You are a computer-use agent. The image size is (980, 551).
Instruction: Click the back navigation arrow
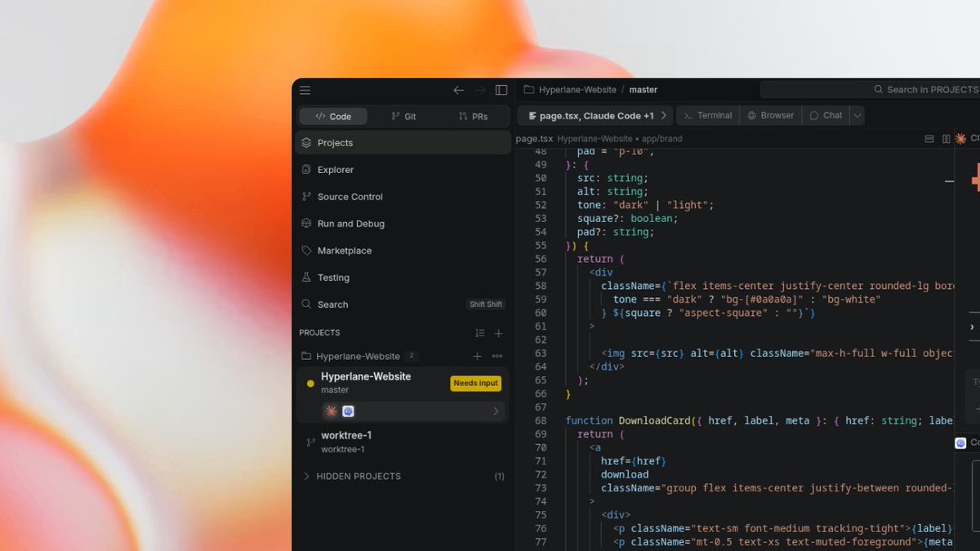pyautogui.click(x=459, y=90)
